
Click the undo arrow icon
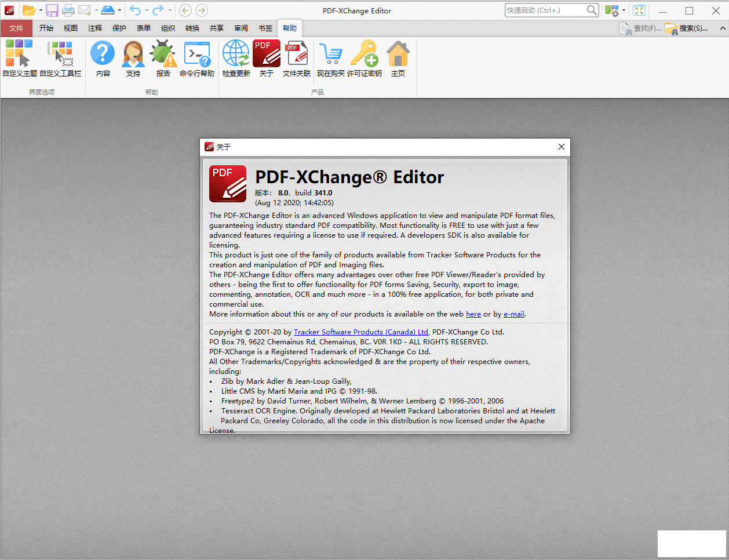pos(135,10)
